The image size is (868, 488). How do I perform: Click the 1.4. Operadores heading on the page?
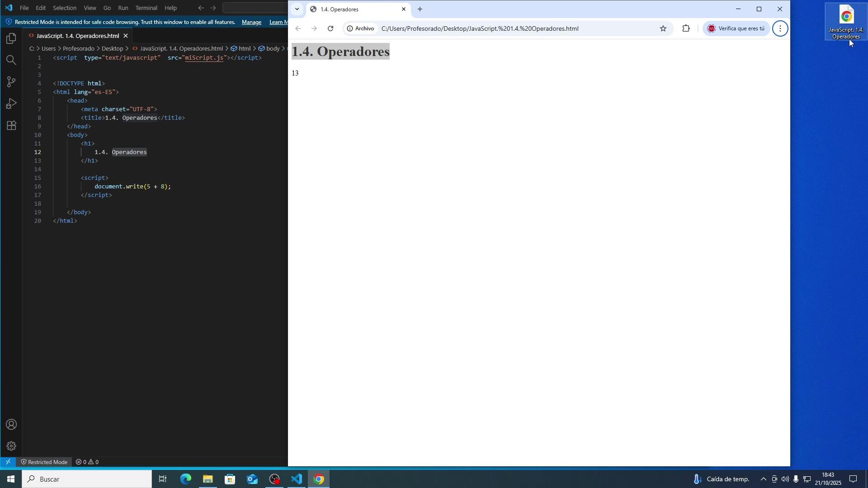[340, 52]
